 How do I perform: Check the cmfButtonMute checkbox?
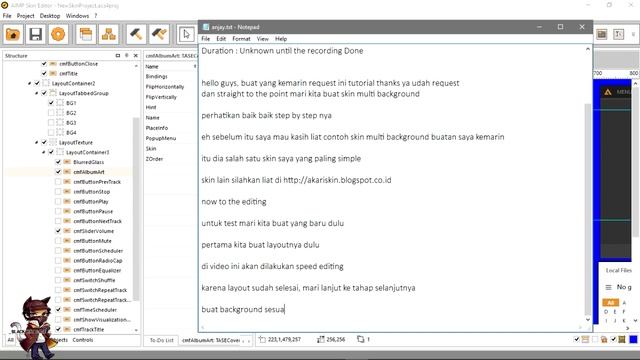(58, 241)
